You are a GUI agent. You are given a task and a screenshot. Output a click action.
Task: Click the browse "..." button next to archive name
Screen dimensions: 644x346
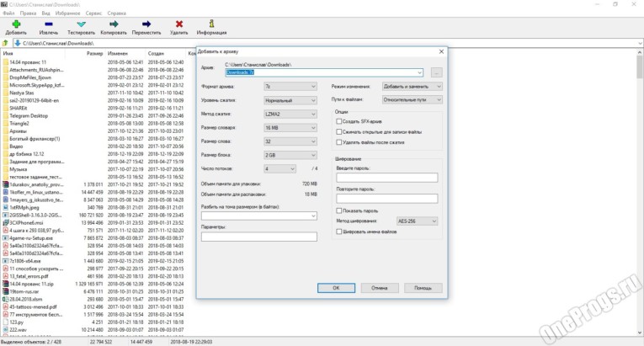[x=437, y=72]
